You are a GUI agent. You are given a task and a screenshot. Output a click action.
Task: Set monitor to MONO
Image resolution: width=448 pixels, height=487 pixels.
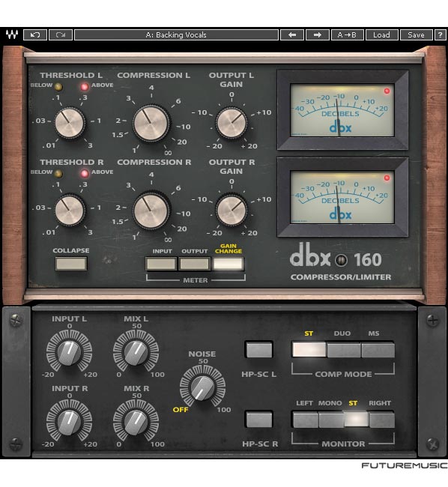[x=331, y=420]
